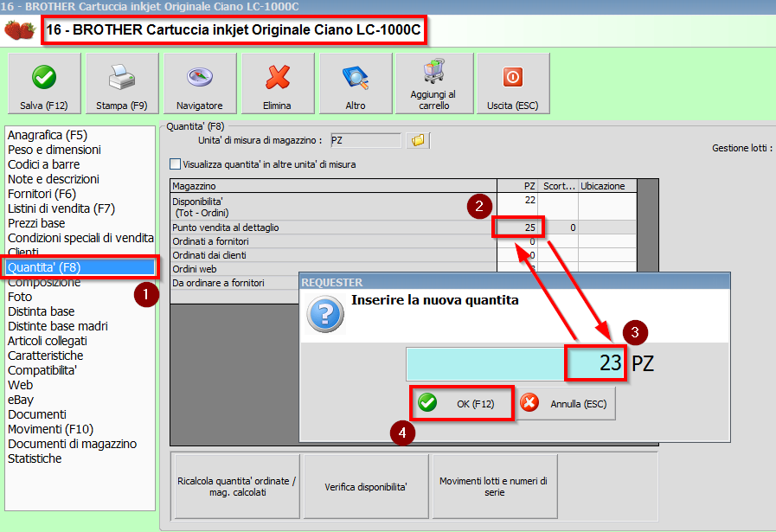Select the Ordinati dai clienti row
776x532 pixels.
[403, 255]
